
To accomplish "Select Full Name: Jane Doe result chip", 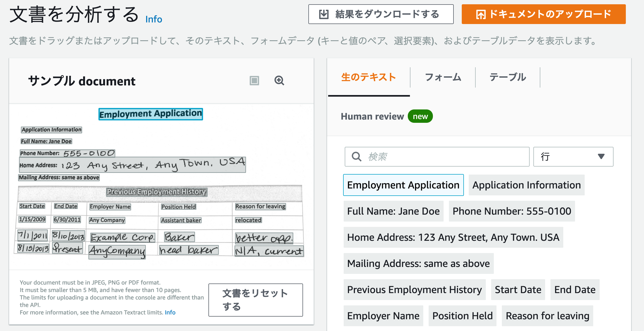I will click(393, 211).
